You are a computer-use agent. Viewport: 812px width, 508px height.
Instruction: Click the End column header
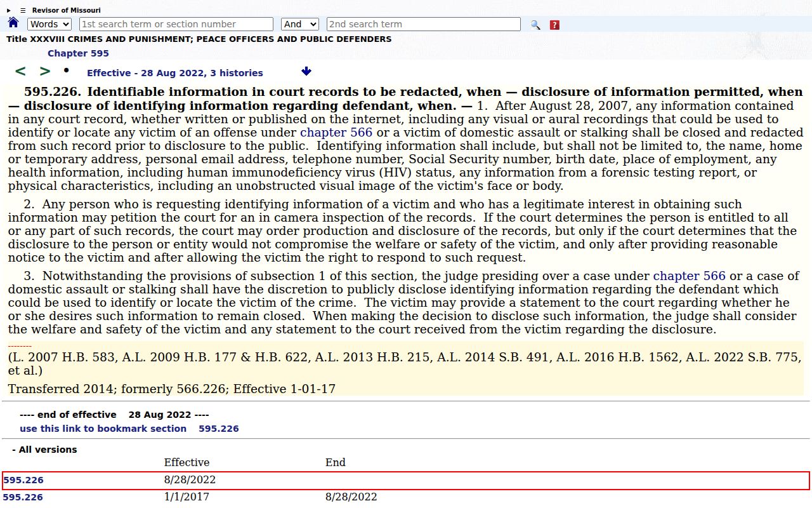(x=336, y=462)
